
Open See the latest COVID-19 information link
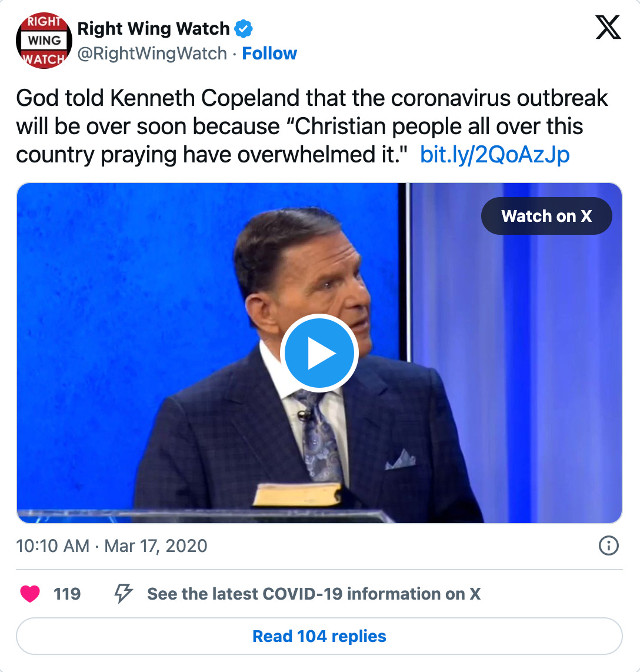coord(314,594)
